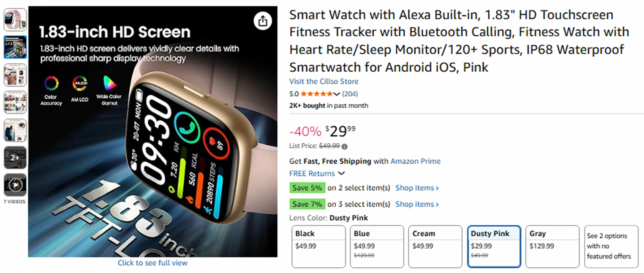Click Shop items for Save 7% offer
644x273 pixels.
point(417,204)
